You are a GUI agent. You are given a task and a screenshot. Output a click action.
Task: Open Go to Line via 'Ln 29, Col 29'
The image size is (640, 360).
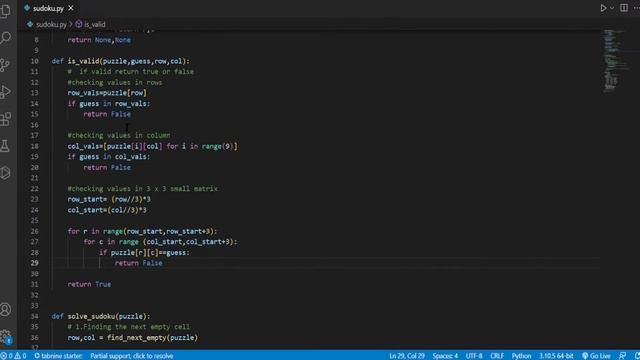[407, 356]
